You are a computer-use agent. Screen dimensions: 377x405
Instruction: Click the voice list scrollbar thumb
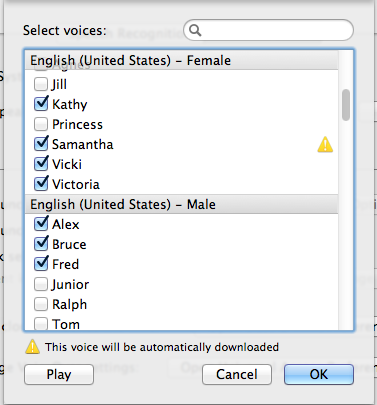(x=346, y=105)
